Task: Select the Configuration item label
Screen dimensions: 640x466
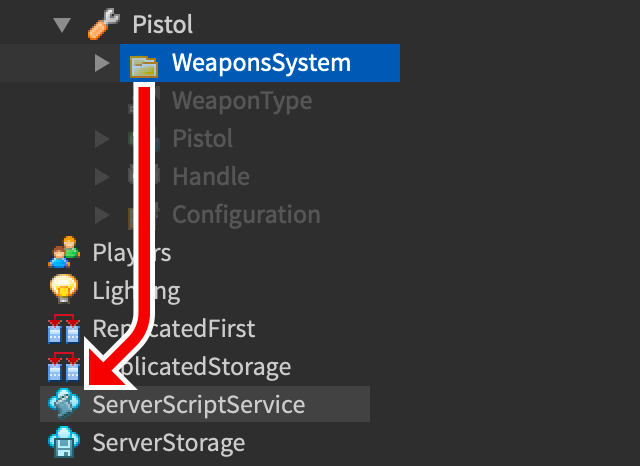Action: (x=246, y=215)
